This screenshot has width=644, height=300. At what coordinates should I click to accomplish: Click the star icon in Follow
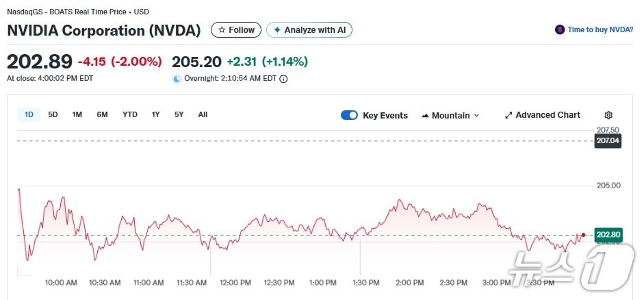click(x=221, y=30)
